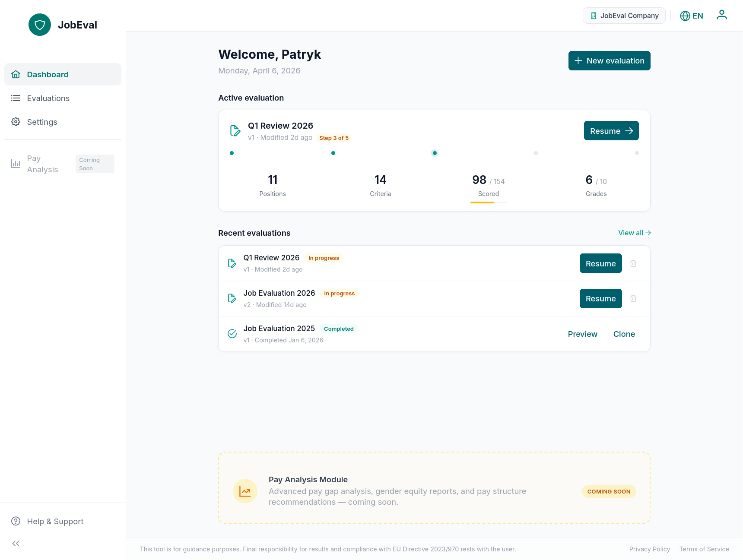This screenshot has height=560, width=743.
Task: Clone Job Evaluation 2025
Action: pos(624,334)
